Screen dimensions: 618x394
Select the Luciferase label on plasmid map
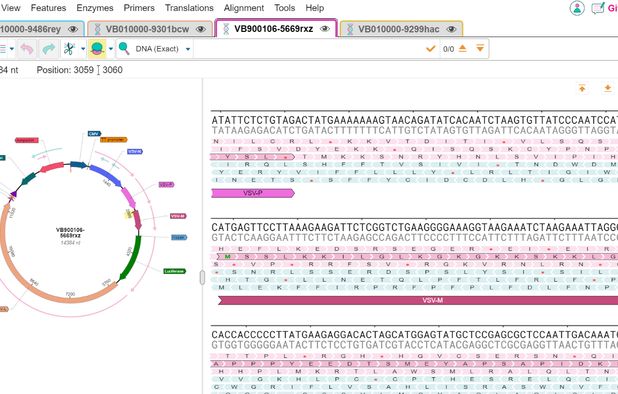tap(175, 271)
